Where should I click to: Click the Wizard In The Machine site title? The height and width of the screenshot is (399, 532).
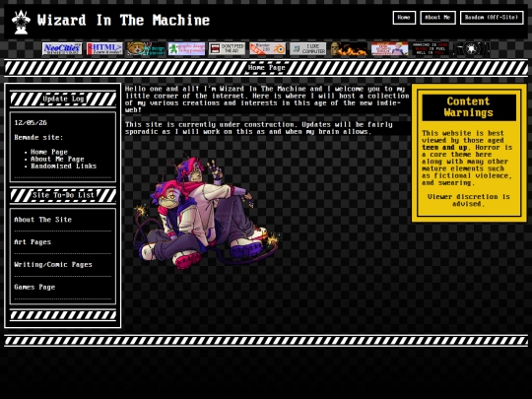(x=123, y=21)
